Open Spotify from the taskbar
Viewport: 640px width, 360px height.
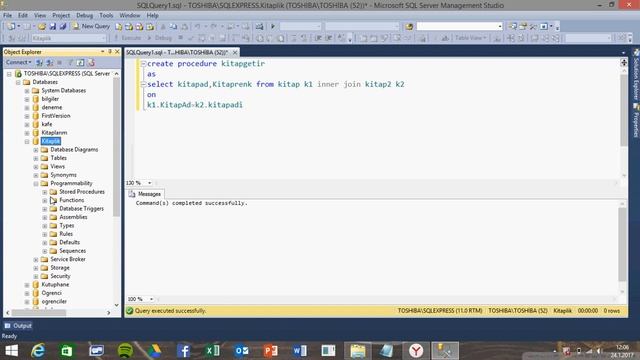(x=125, y=351)
